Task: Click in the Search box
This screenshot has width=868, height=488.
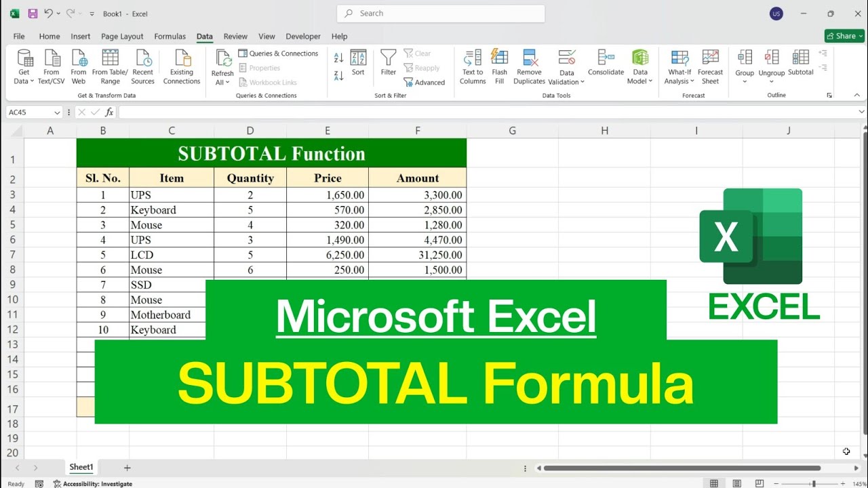Action: pos(441,13)
